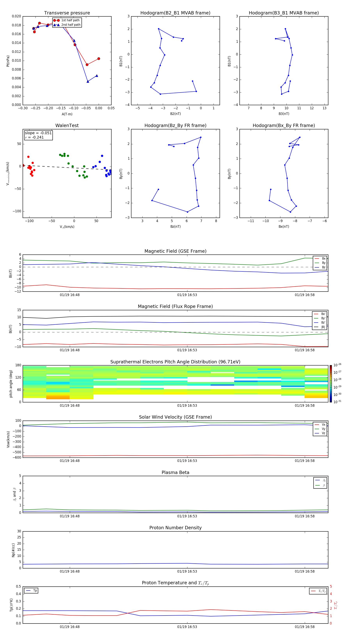Click the "Proton Number Density" title
This screenshot has width=351, height=644.
click(x=175, y=528)
